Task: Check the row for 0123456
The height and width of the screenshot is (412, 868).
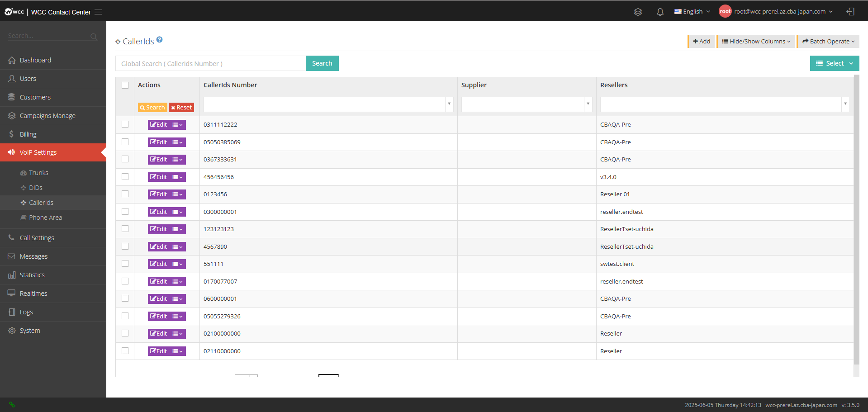Action: coord(125,194)
